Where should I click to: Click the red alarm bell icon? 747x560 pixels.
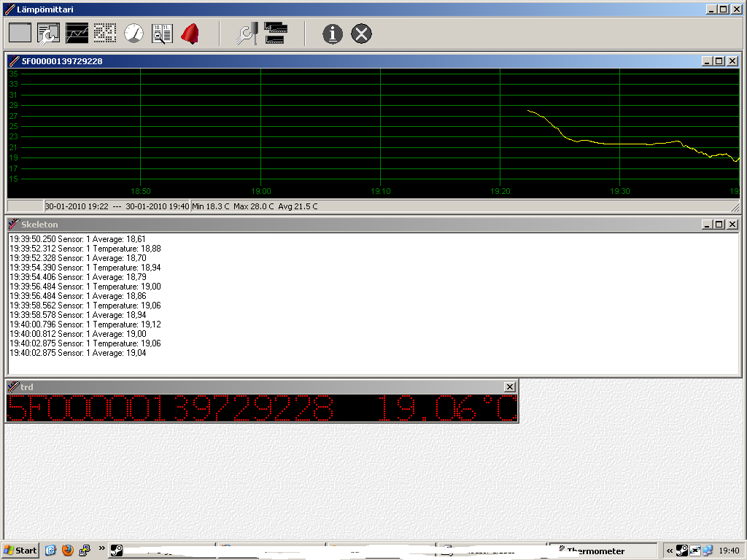pos(190,33)
